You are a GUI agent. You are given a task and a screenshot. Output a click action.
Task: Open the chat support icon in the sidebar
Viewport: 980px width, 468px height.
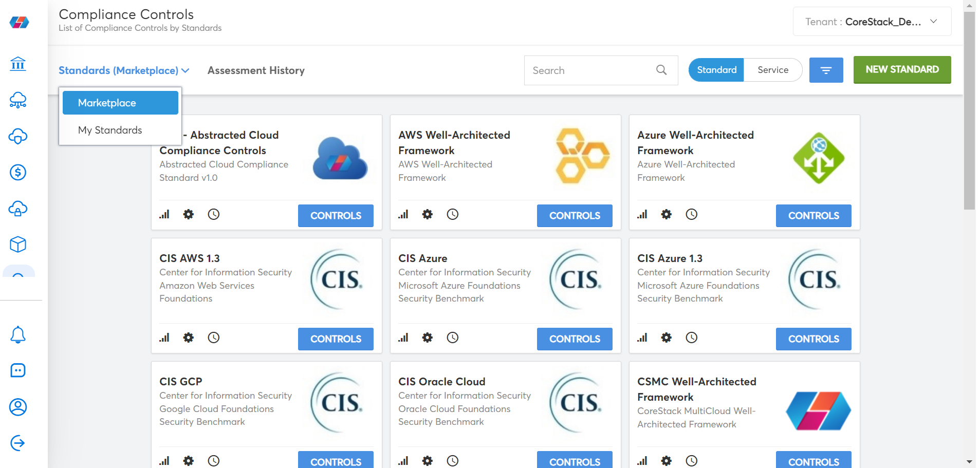[x=18, y=370]
